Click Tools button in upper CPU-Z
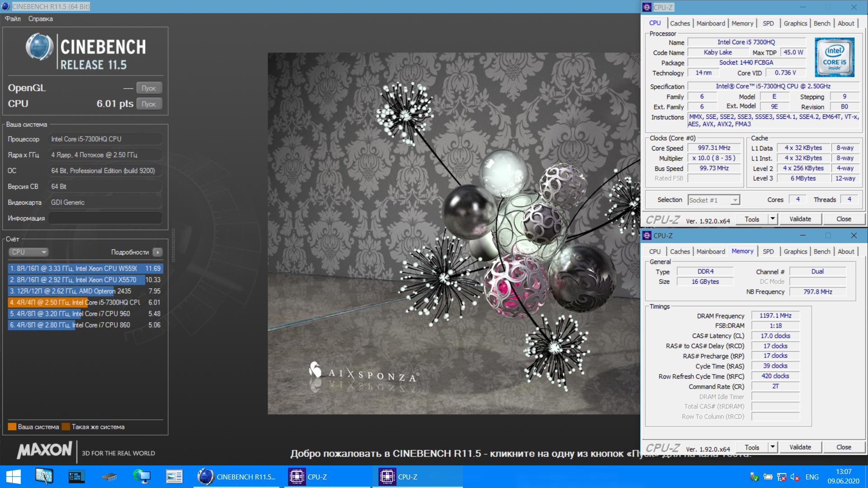Viewport: 868px width, 488px height. tap(752, 219)
